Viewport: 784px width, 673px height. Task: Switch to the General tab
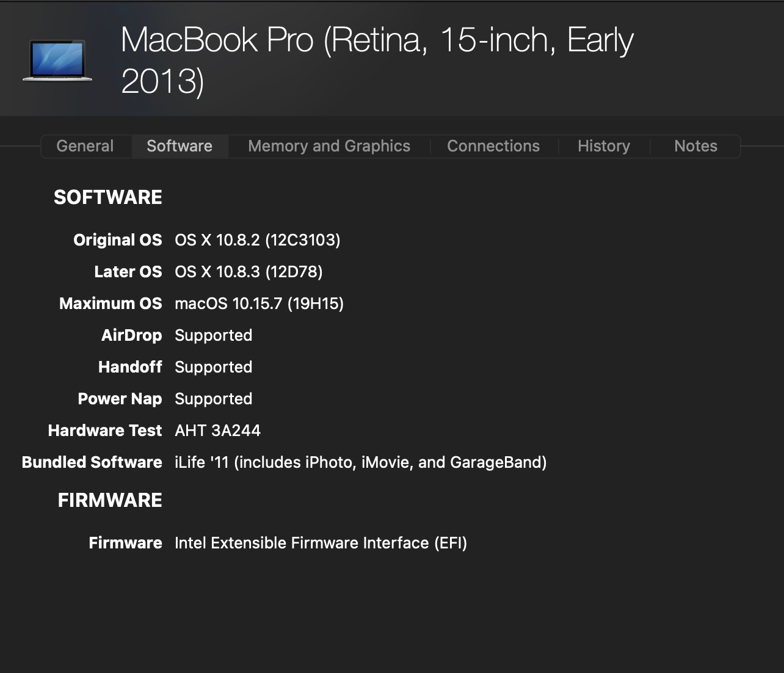tap(85, 146)
